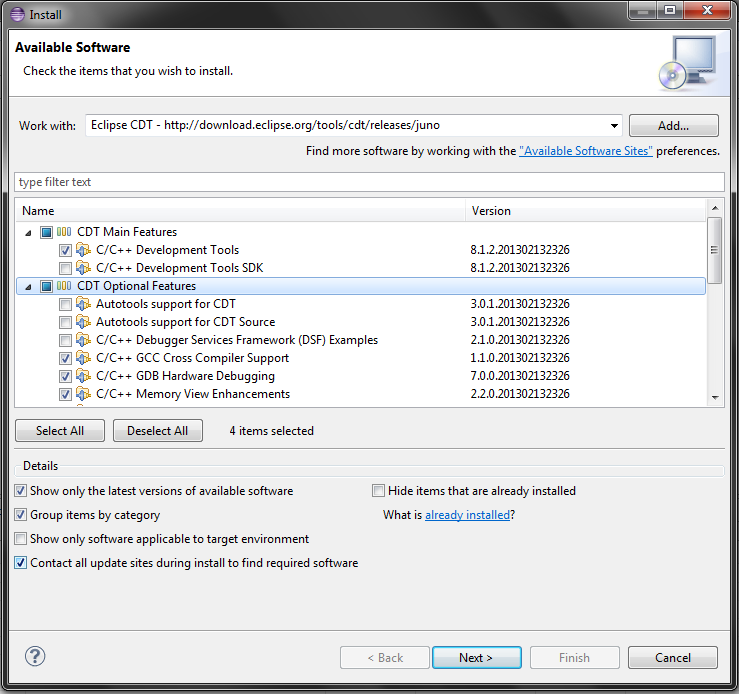Click the type filter text field
This screenshot has height=694, width=739.
coord(370,182)
